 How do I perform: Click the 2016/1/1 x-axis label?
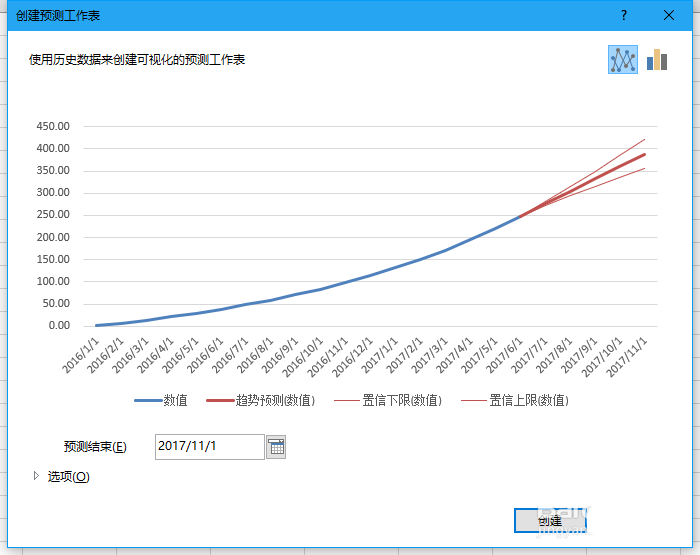pos(80,356)
